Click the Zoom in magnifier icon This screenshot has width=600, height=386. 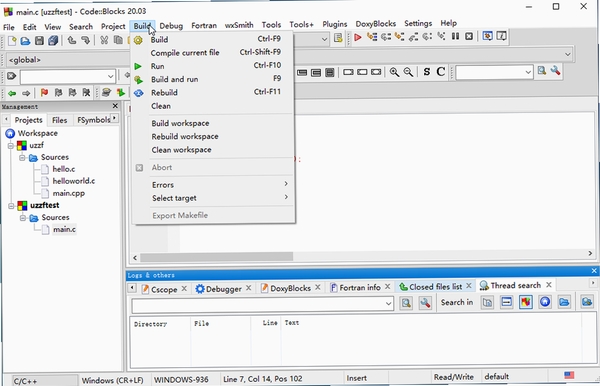(394, 72)
